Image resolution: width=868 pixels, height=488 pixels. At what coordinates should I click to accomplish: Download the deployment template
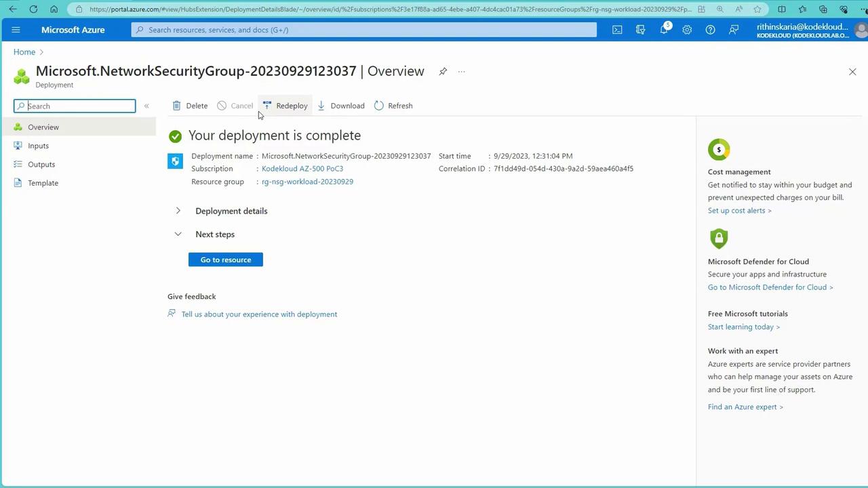point(340,106)
